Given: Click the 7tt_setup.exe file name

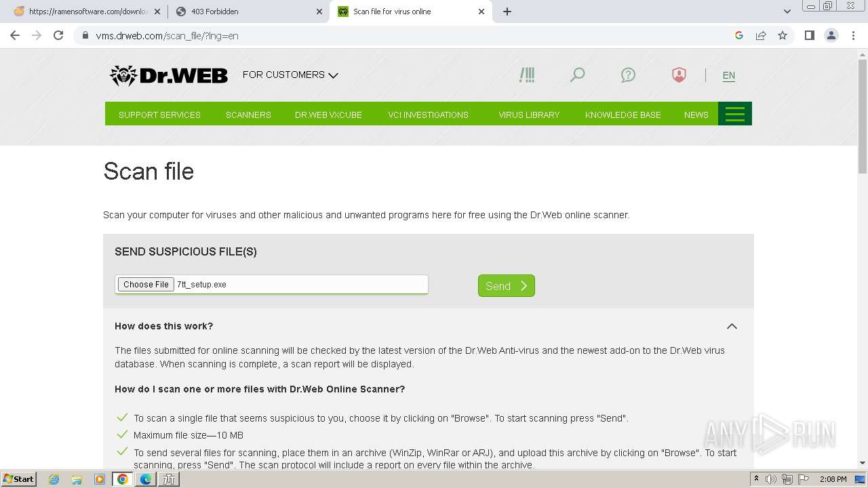Looking at the screenshot, I should tap(201, 285).
